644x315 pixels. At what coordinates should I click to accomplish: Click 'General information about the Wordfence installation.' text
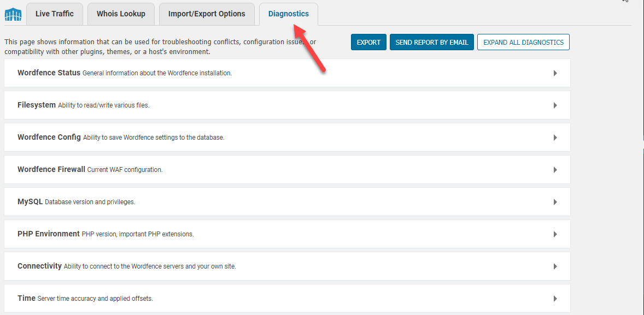(x=157, y=73)
